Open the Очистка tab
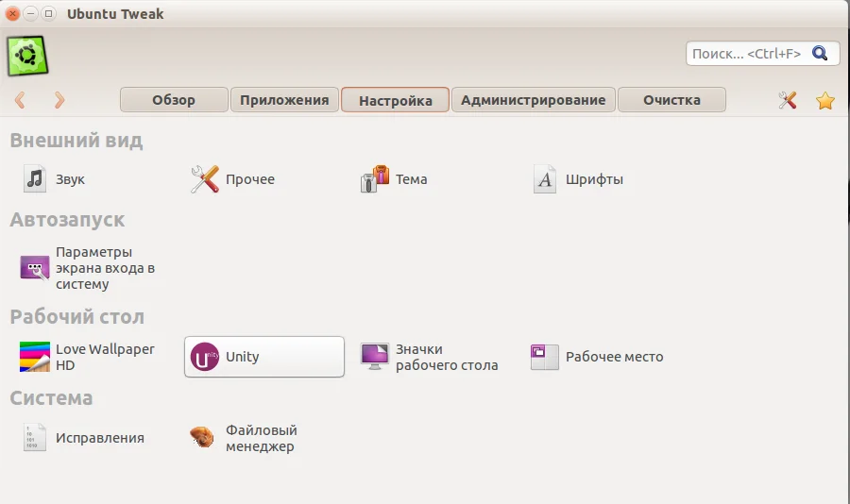Viewport: 850px width, 504px height. (671, 100)
